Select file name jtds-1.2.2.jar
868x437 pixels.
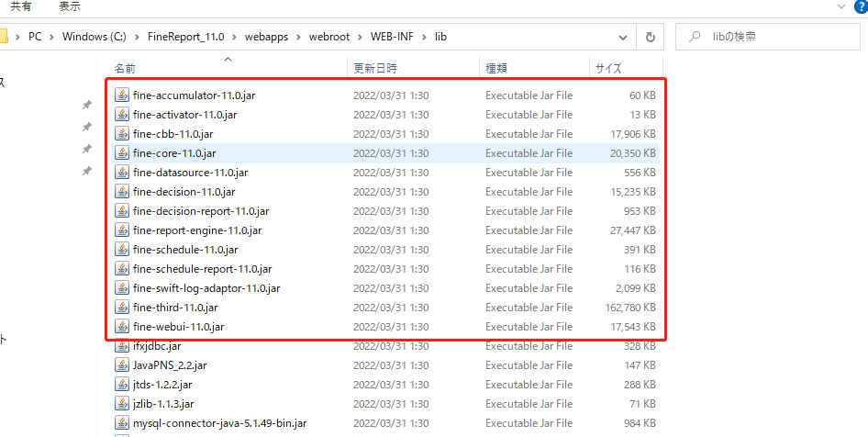(x=162, y=385)
